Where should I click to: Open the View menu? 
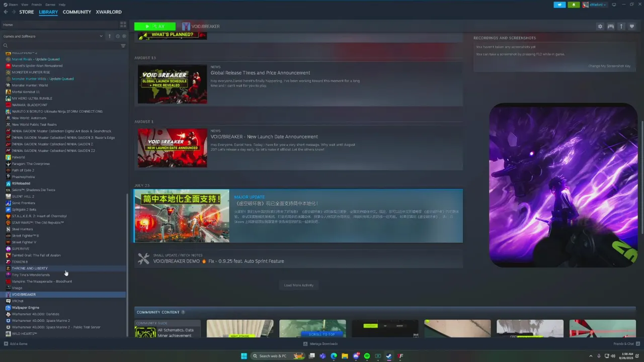25,5
